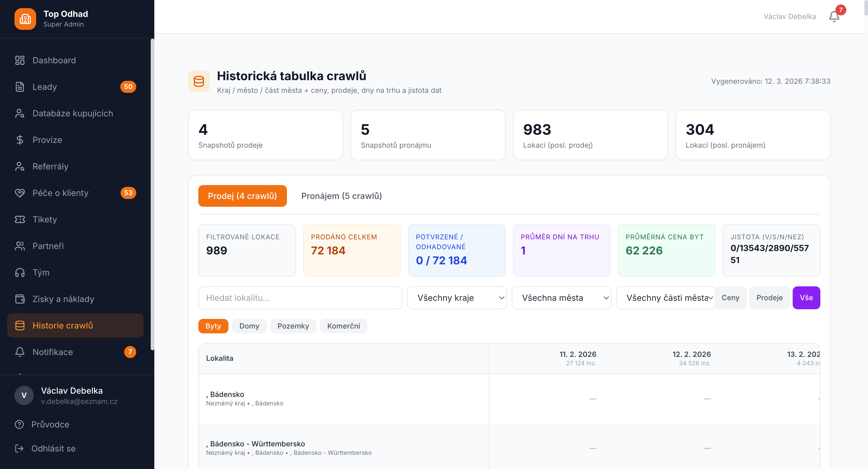This screenshot has width=868, height=469.
Task: Select the Prodej (4 crawlů) tab
Action: tap(242, 196)
